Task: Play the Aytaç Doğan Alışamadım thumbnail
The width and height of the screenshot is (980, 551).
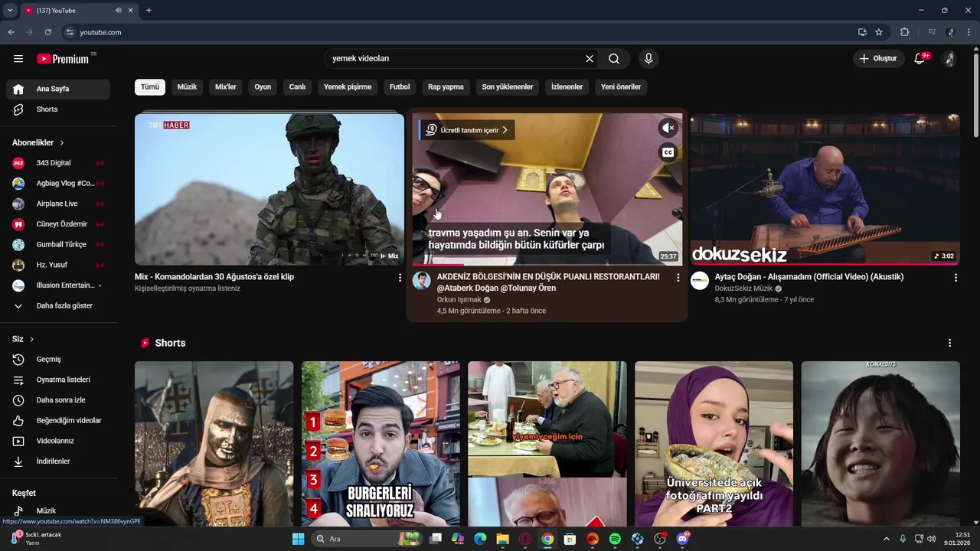Action: [825, 189]
